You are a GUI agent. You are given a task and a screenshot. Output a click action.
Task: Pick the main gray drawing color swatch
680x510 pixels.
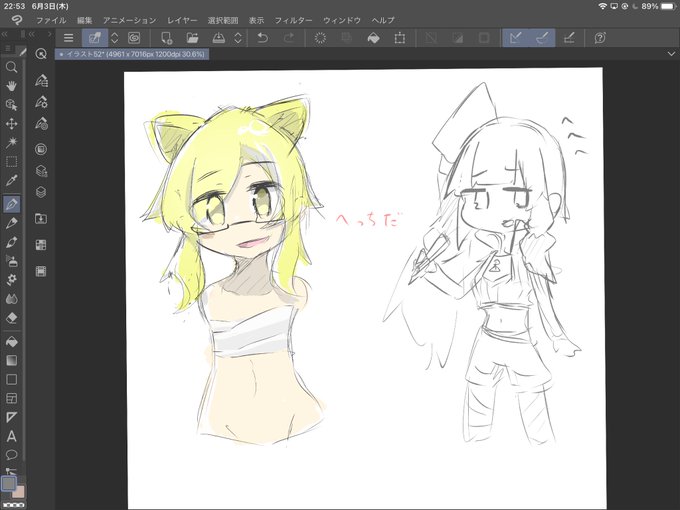click(9, 483)
